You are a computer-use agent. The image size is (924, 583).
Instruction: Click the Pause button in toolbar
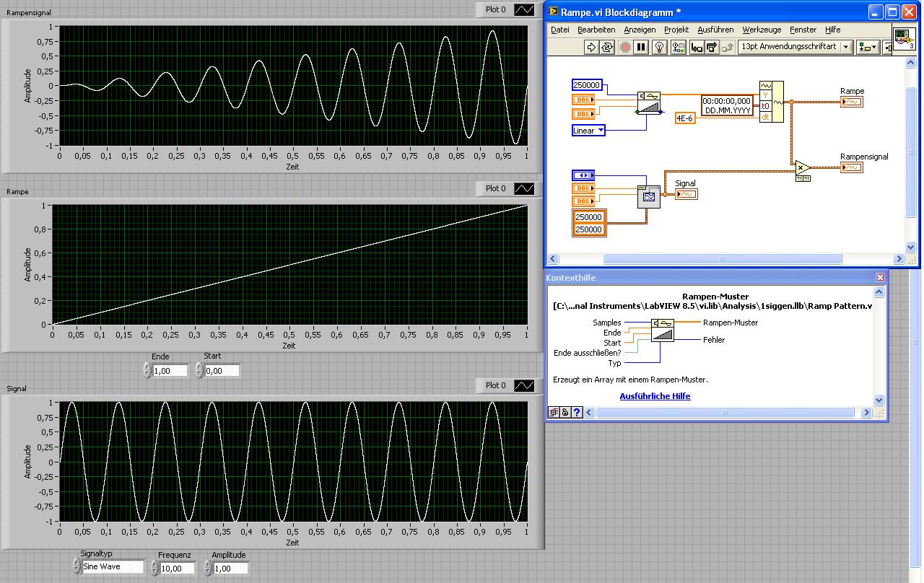[640, 48]
